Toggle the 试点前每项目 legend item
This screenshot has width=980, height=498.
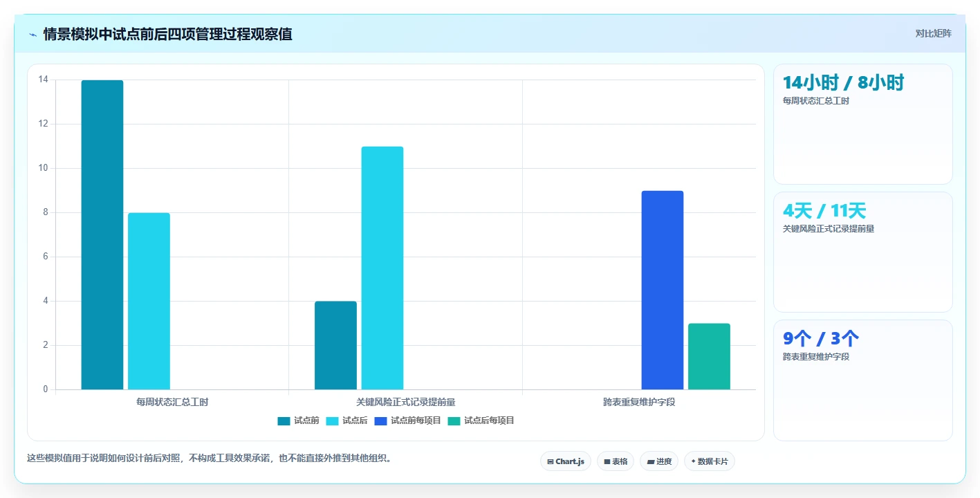click(x=407, y=421)
